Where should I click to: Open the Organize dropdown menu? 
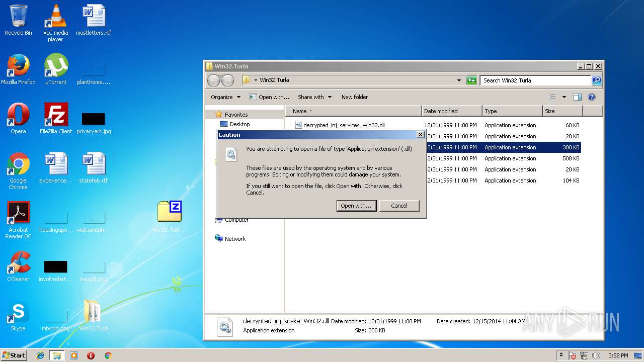click(225, 97)
